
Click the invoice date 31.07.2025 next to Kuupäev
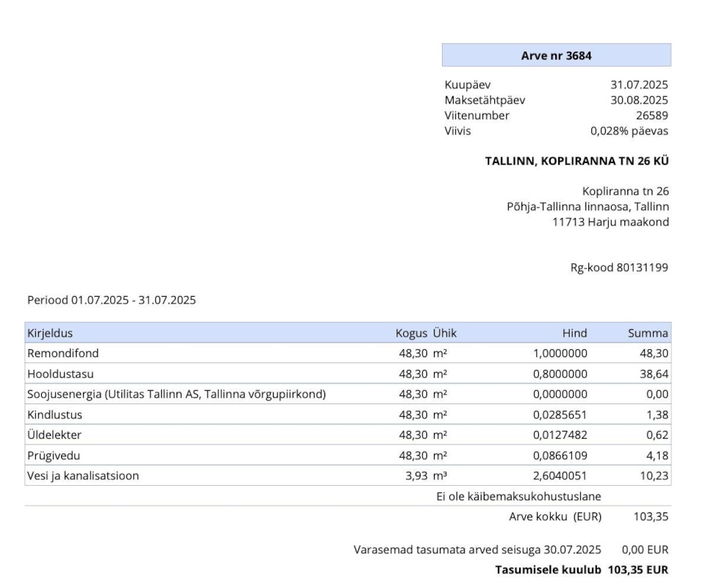click(x=639, y=85)
